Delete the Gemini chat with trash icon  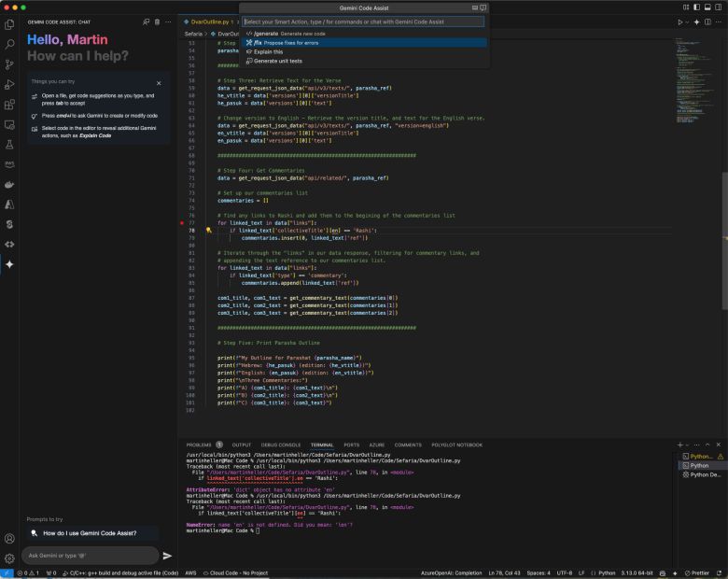[x=157, y=21]
